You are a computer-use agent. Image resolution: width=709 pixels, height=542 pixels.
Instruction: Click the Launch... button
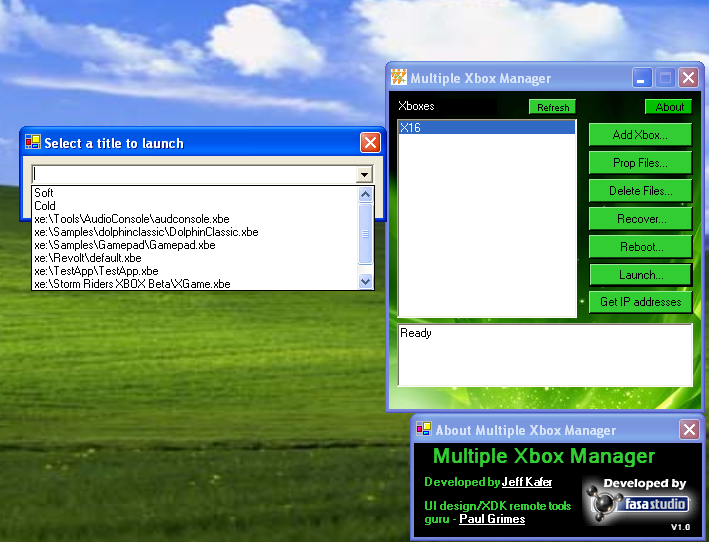click(x=640, y=275)
